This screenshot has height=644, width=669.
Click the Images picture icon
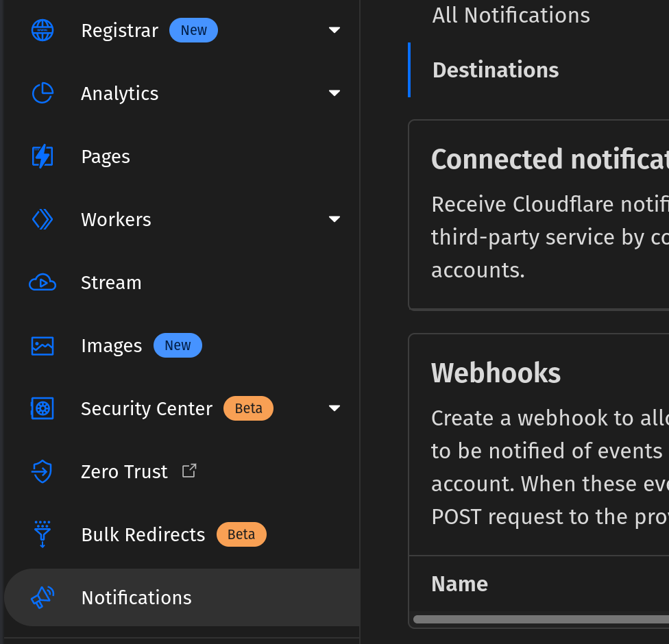tap(42, 345)
